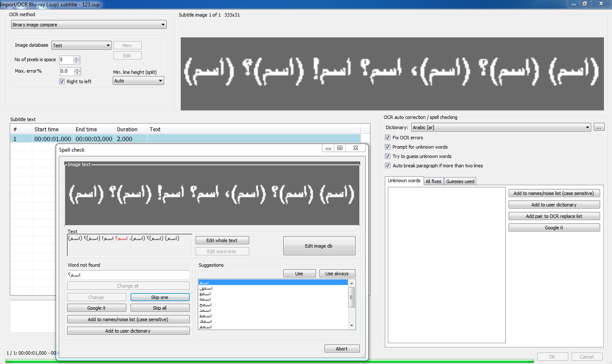
Task: Click Google it in Spell check dialog
Action: 97,308
